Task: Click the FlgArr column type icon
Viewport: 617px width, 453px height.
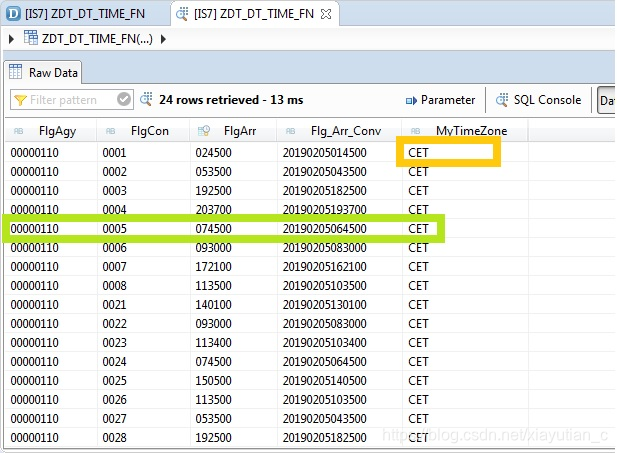Action: coord(203,131)
